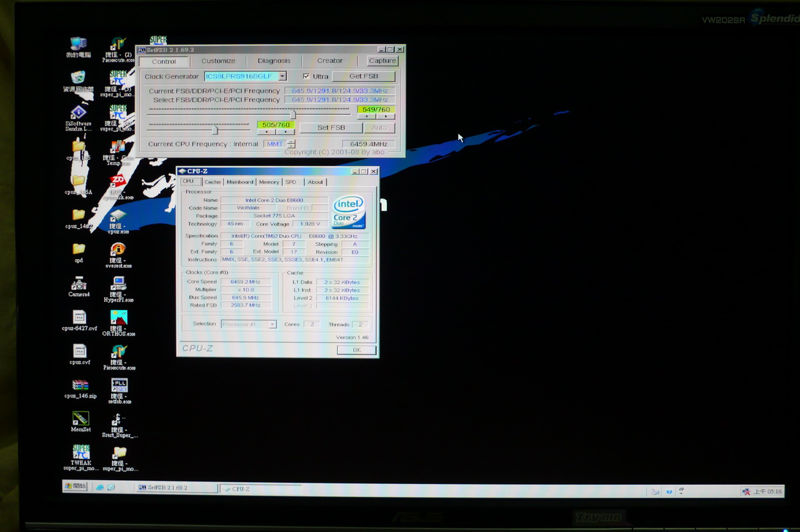Open the Control tab in SetFSB

(164, 61)
